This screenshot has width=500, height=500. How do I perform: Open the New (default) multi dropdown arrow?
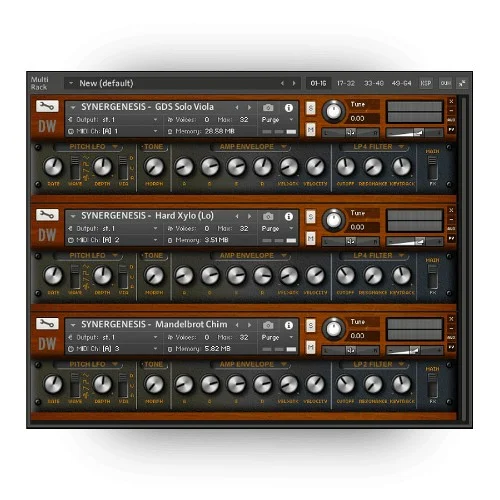[71, 83]
